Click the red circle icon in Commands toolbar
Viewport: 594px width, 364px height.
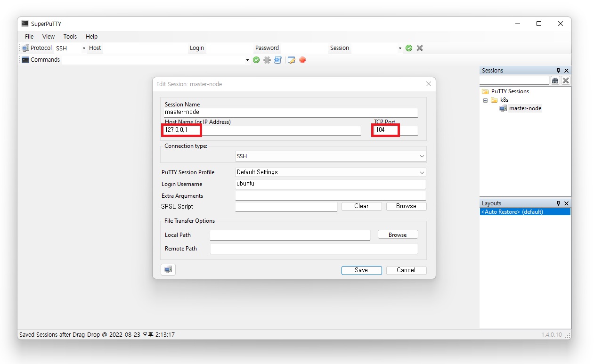(x=302, y=60)
